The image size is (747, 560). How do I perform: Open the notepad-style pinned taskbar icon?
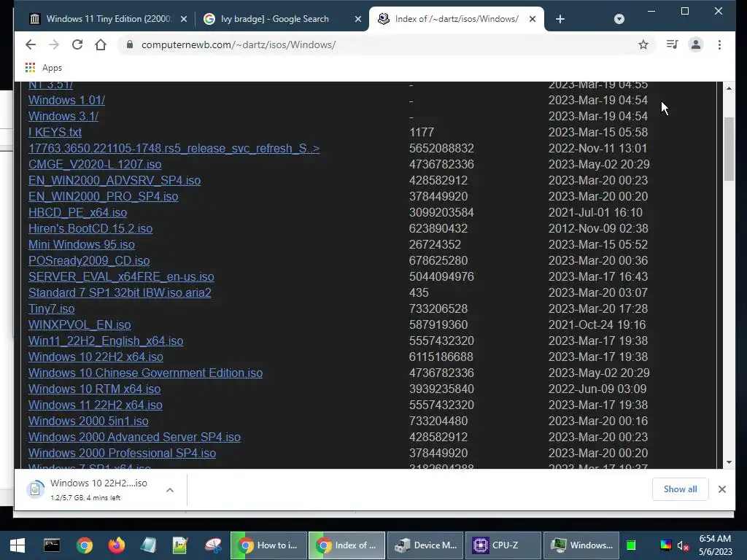(x=148, y=545)
